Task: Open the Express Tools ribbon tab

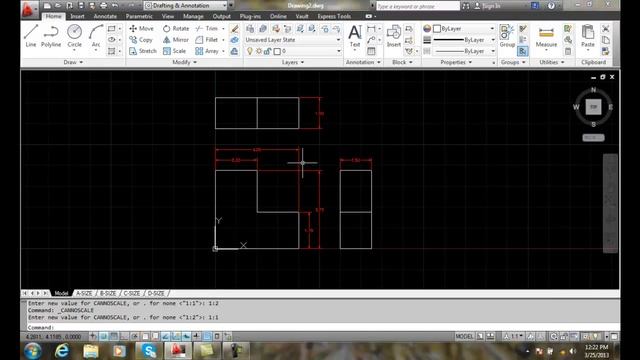Action: pos(334,16)
